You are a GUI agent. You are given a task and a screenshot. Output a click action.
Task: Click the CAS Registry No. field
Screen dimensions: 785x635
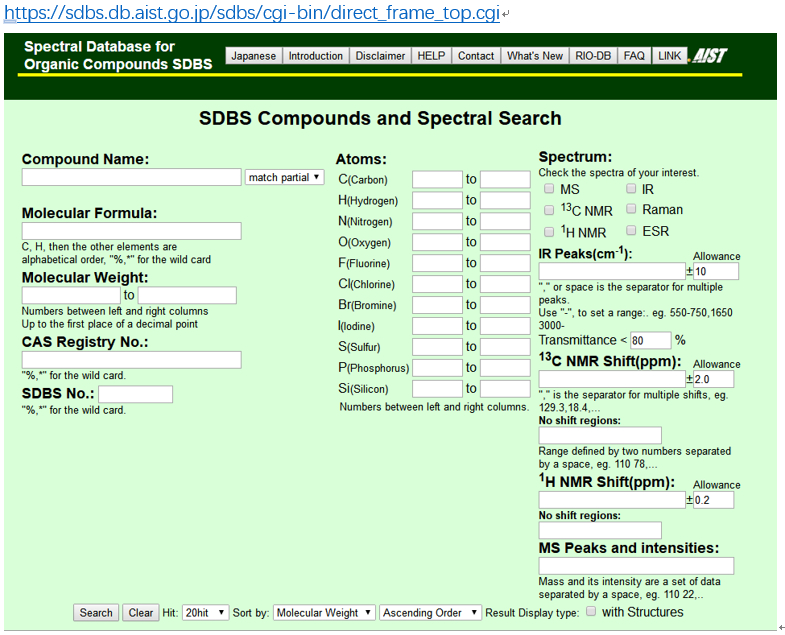(132, 360)
